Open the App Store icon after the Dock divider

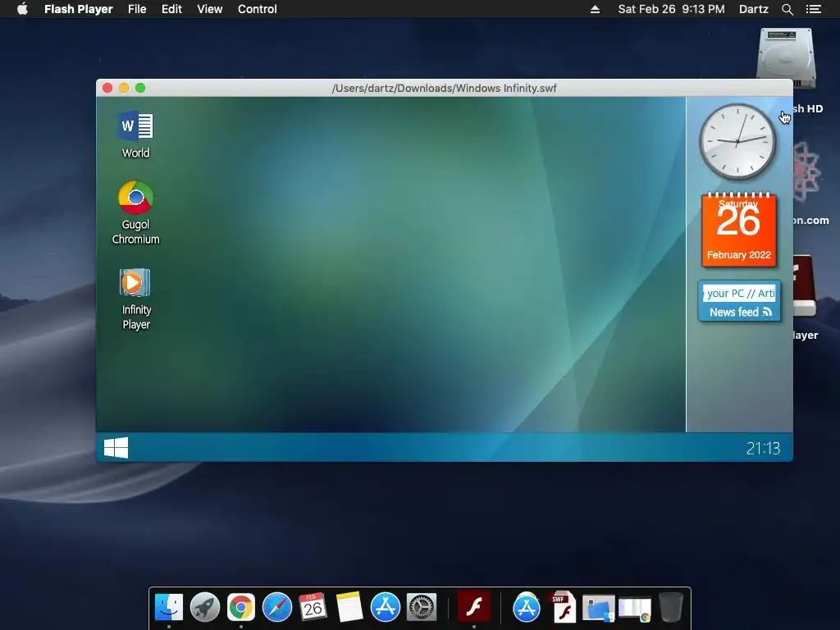click(x=527, y=608)
